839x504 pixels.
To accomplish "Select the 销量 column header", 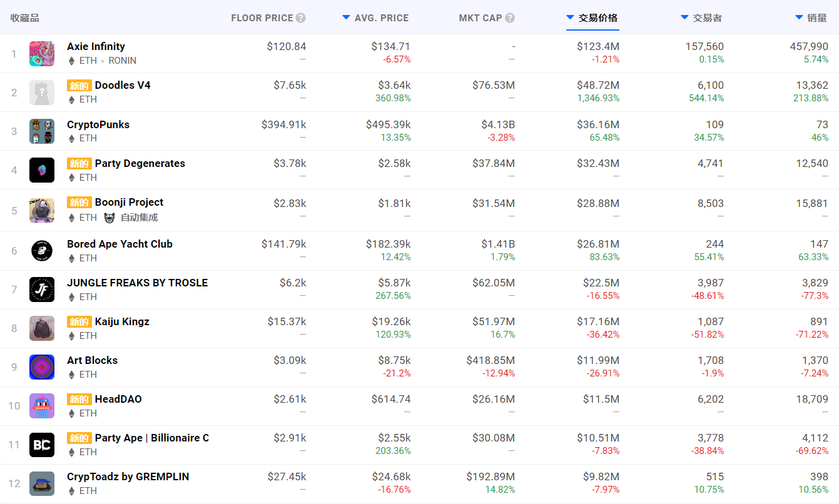I will [817, 18].
